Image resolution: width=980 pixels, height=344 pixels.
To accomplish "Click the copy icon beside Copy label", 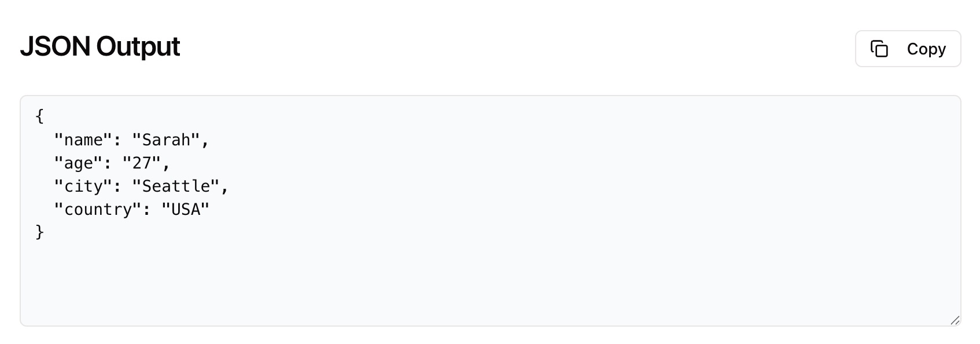I will 880,49.
